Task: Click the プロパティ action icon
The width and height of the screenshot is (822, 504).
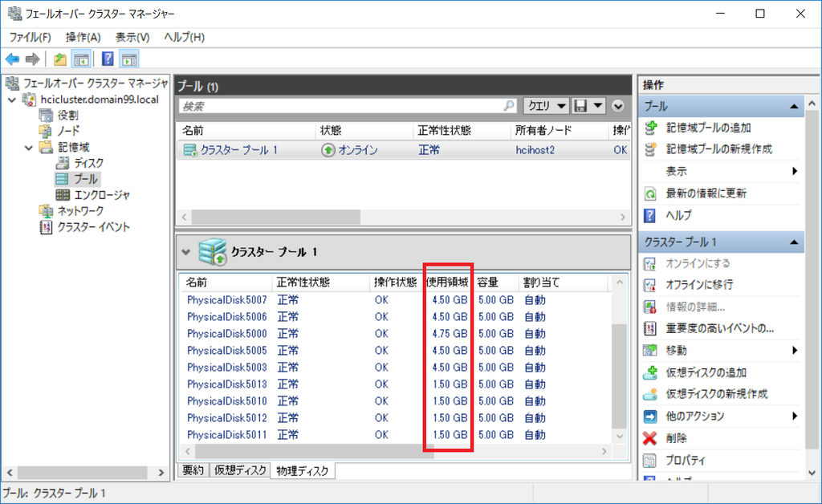Action: pyautogui.click(x=650, y=461)
